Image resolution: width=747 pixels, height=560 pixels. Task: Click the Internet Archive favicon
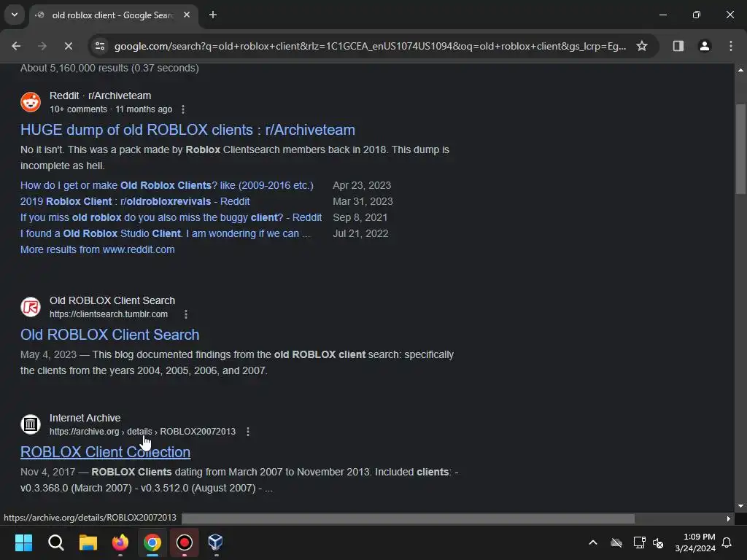click(x=31, y=424)
